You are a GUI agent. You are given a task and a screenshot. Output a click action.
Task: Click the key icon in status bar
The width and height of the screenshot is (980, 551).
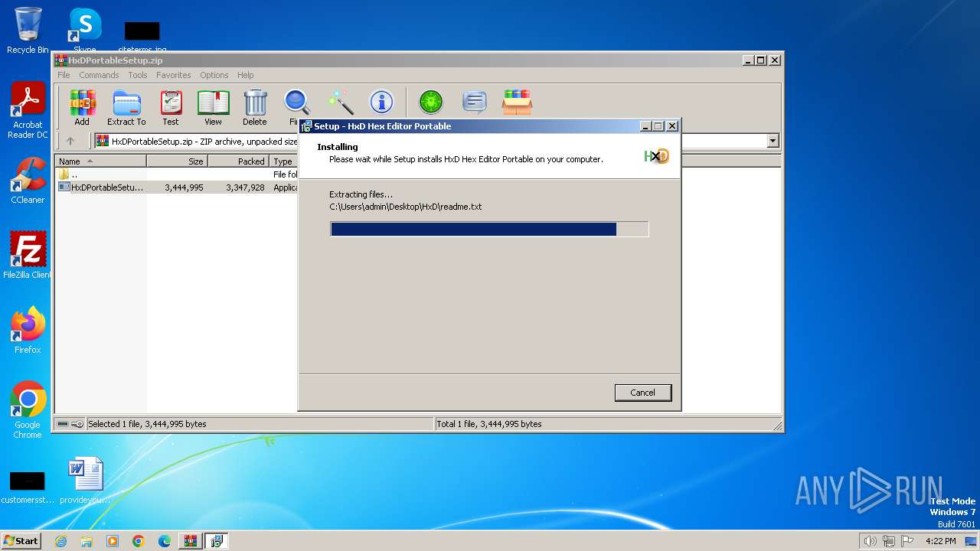(x=77, y=424)
